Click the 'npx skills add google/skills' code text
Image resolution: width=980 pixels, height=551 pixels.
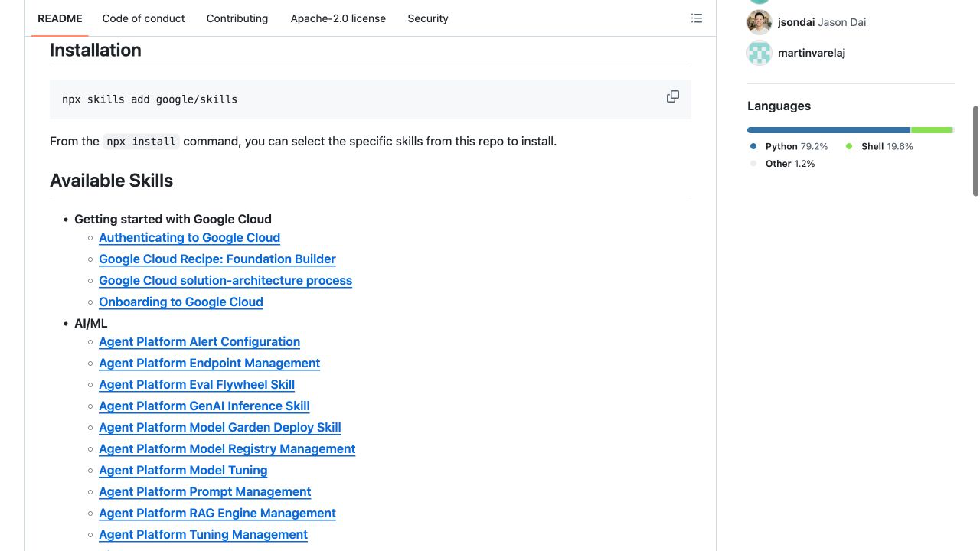149,99
